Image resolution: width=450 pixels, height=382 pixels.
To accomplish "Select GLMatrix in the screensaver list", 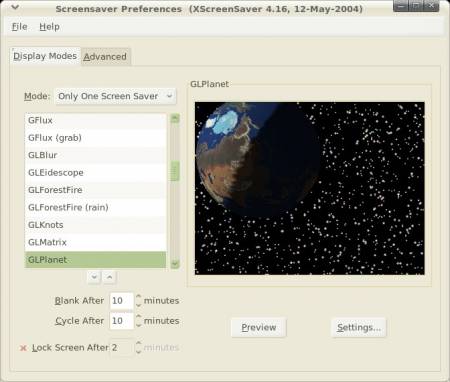I will (95, 242).
